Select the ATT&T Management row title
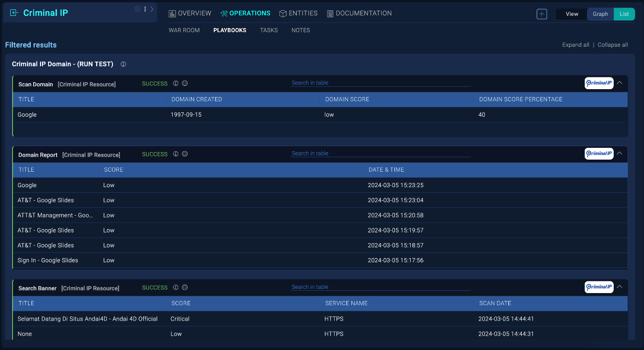 point(55,215)
